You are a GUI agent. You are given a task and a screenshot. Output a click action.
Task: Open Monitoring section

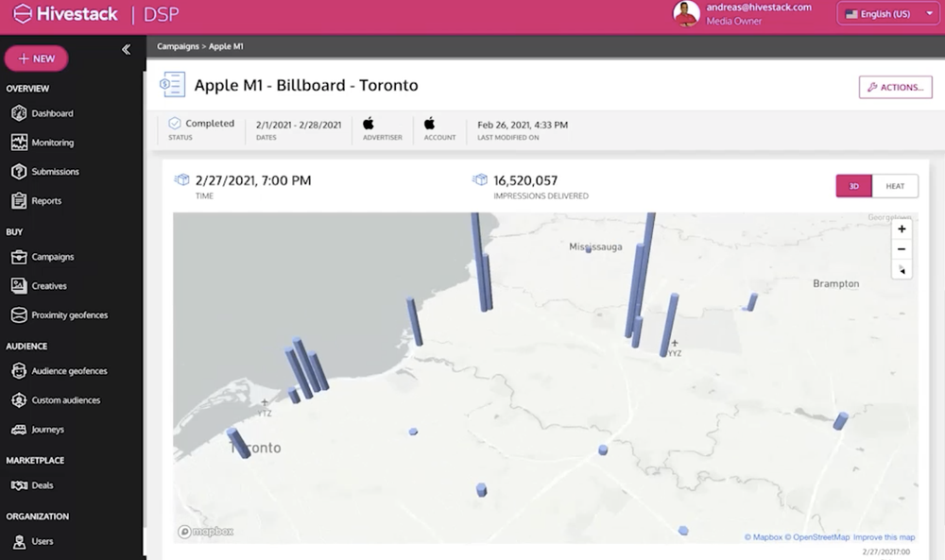point(52,143)
